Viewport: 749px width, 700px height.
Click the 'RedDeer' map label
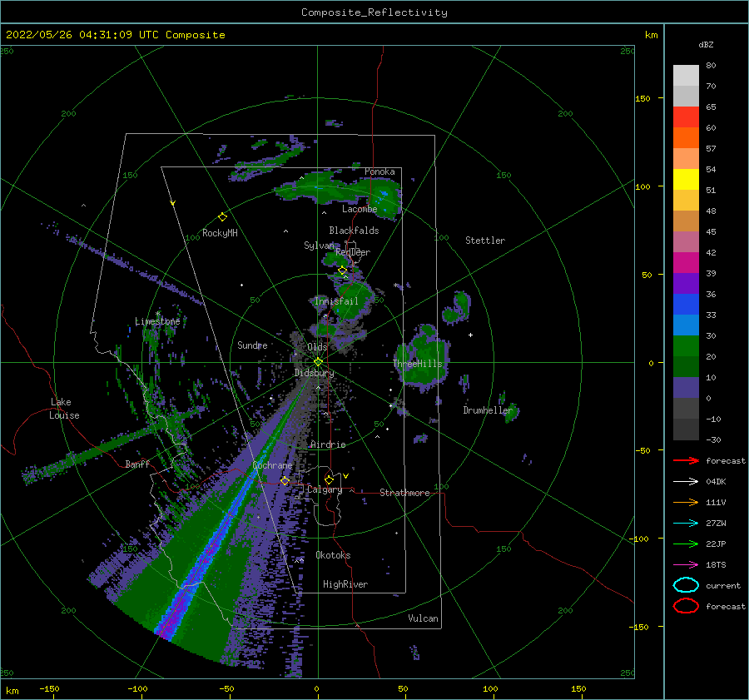pyautogui.click(x=353, y=252)
